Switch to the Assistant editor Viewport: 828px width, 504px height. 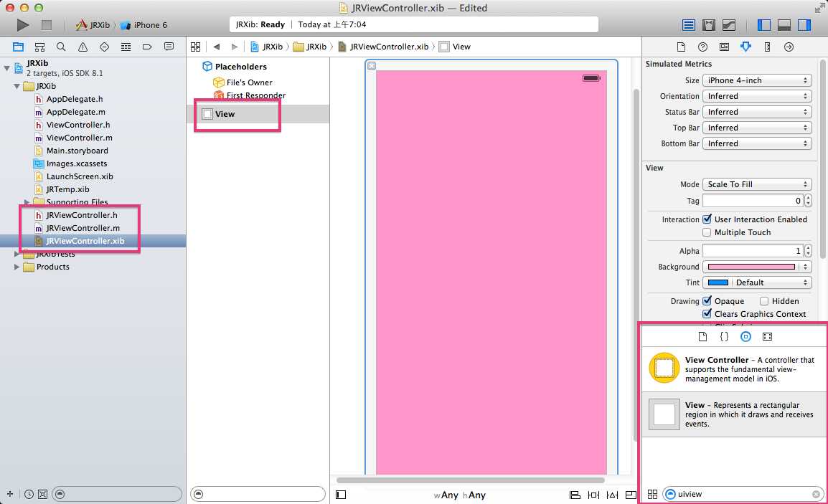point(709,25)
